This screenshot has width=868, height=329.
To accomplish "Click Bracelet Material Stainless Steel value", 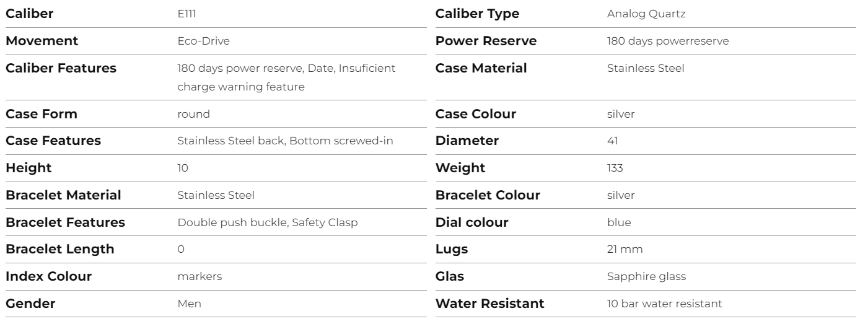I will coord(216,195).
